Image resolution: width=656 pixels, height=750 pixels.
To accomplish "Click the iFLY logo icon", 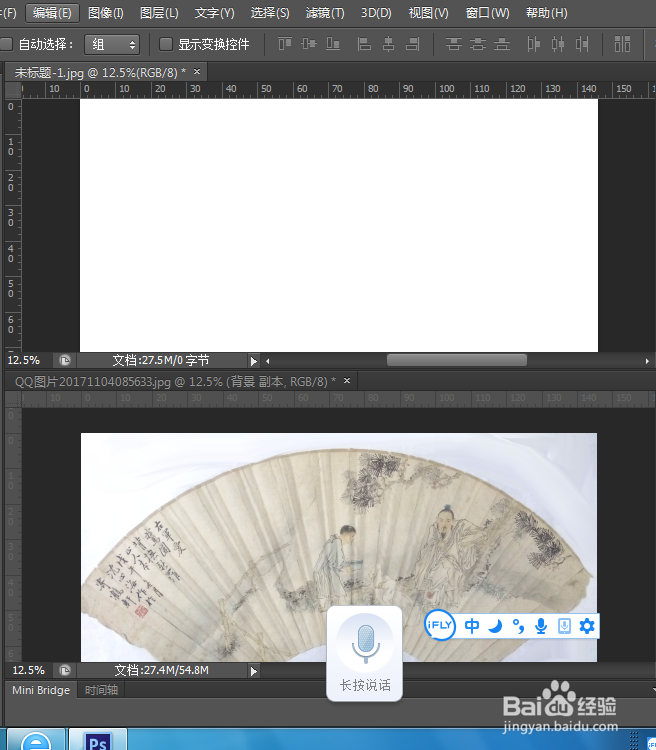I will click(x=440, y=625).
